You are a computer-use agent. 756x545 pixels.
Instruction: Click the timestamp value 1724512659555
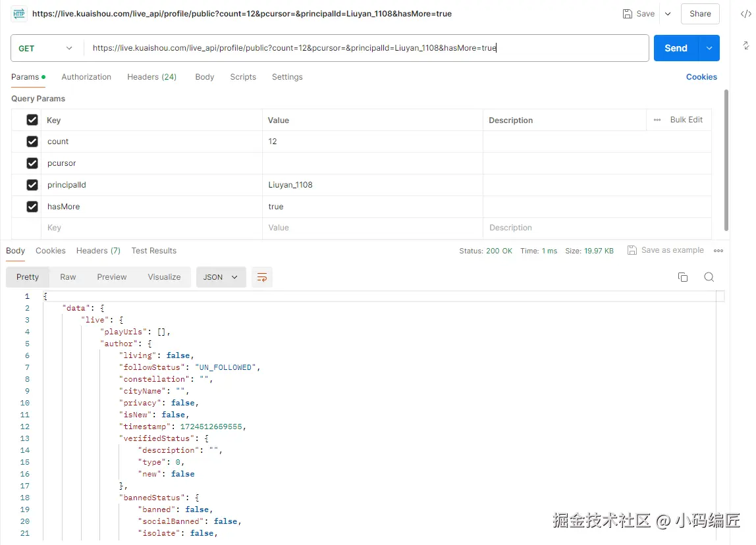211,427
